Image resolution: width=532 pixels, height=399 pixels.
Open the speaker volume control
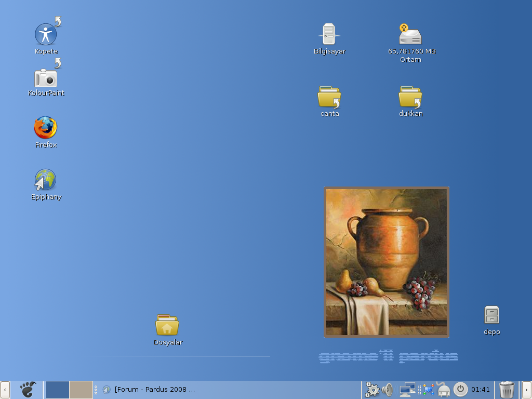click(388, 390)
